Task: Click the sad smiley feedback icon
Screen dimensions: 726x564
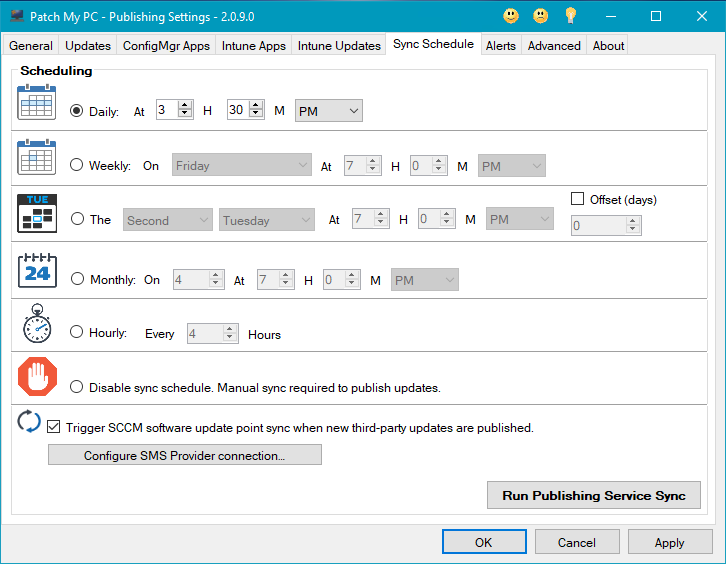Action: click(541, 16)
